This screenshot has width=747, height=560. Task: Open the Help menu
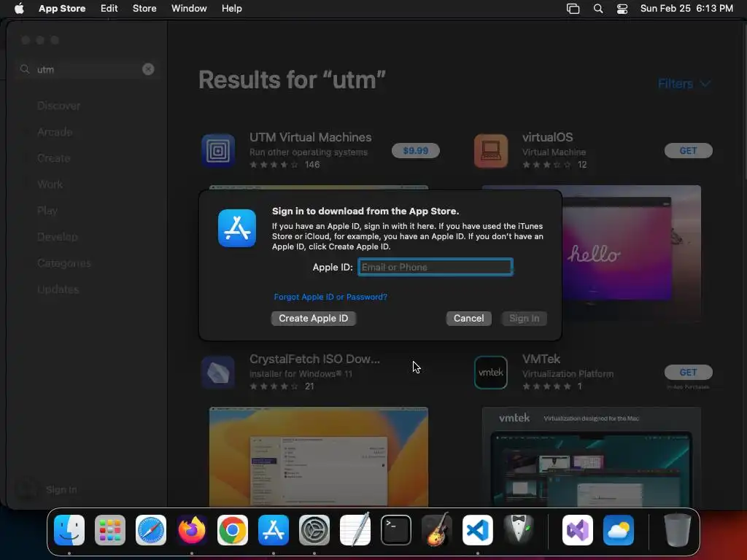[x=231, y=9]
